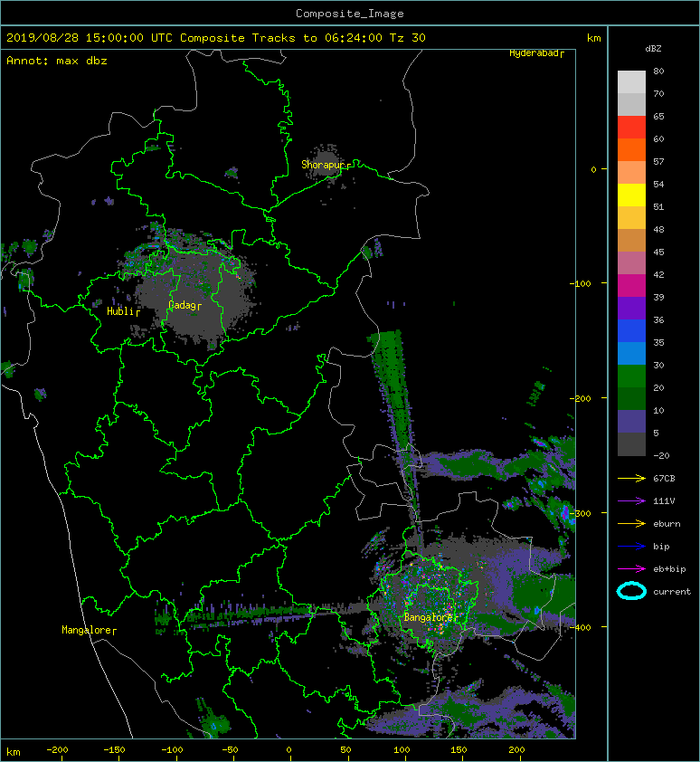
Task: Select the red 65 dBZ color swatch
Action: coord(631,127)
